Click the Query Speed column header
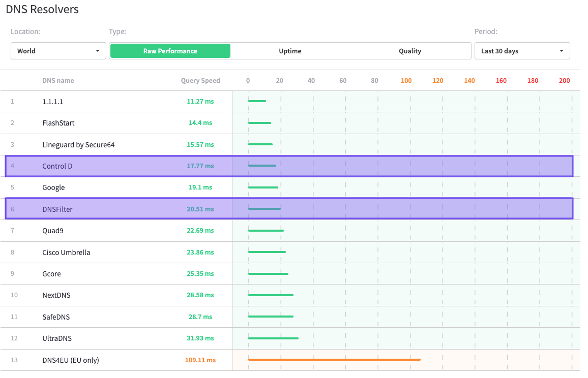This screenshot has height=378, width=588. 200,80
